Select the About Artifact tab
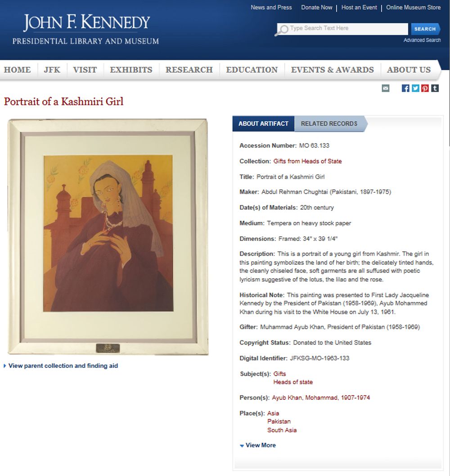The image size is (450, 476). [263, 124]
